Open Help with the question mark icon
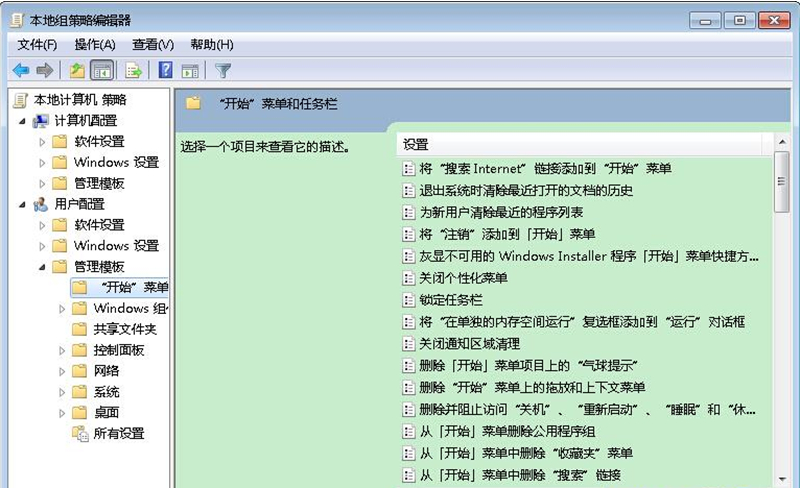Viewport: 800px width, 488px height. pos(166,70)
